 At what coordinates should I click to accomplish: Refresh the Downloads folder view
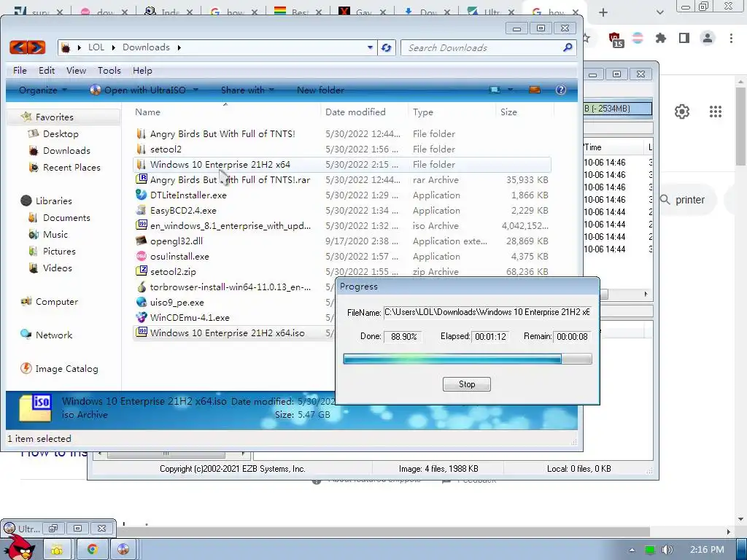coord(387,47)
